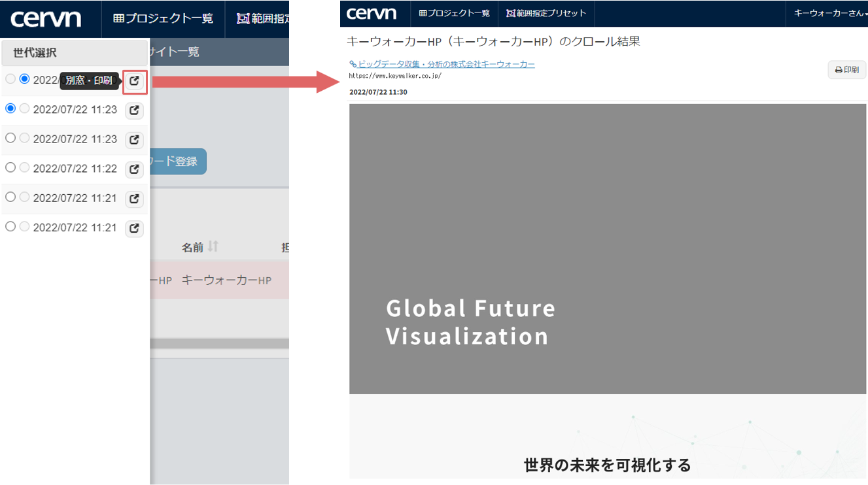The image size is (868, 485).
Task: Click the sort arrows beside 名前 column
Action: point(213,247)
